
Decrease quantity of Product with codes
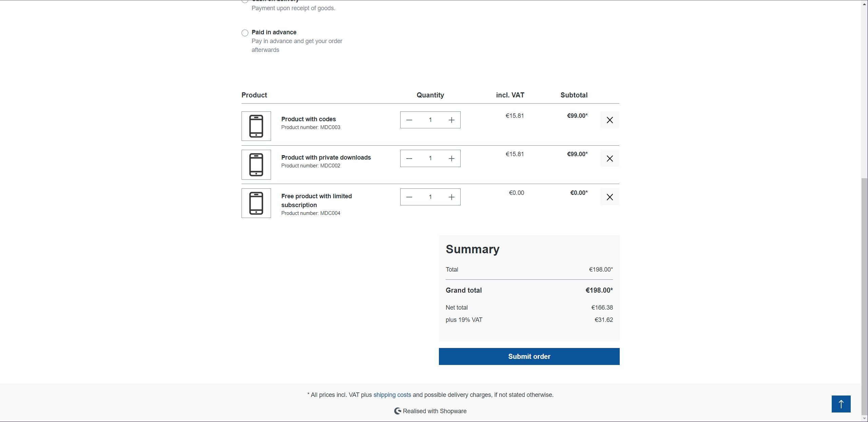pyautogui.click(x=409, y=120)
